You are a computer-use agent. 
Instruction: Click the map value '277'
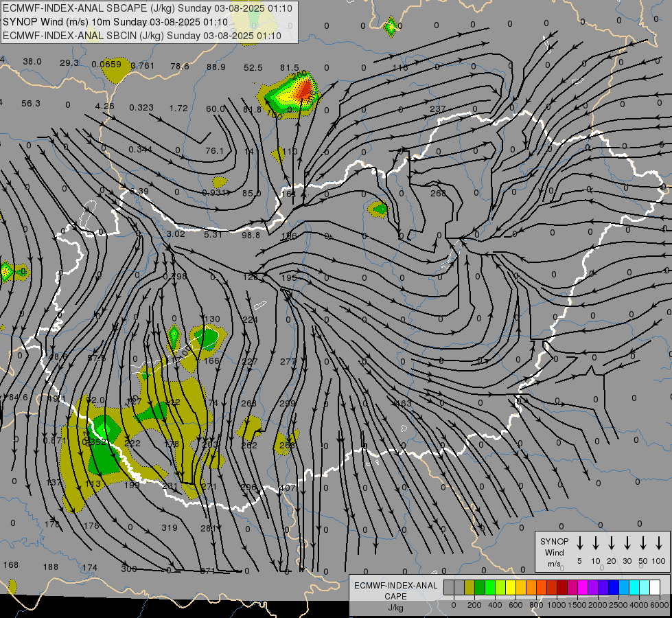(288, 362)
